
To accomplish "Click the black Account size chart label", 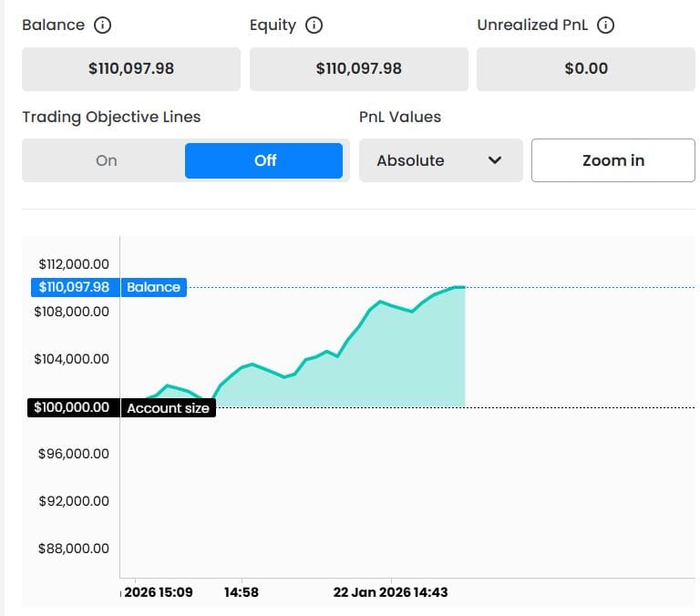I will click(x=168, y=408).
